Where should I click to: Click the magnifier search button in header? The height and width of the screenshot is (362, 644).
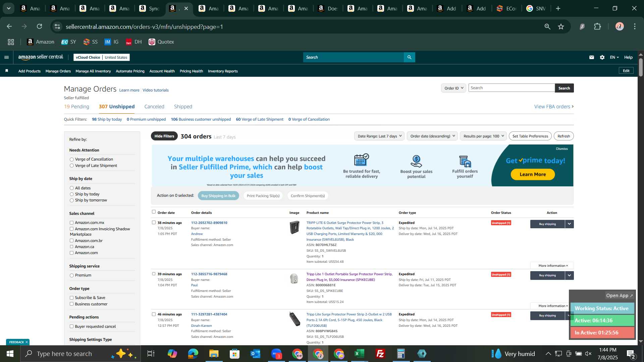pyautogui.click(x=409, y=57)
